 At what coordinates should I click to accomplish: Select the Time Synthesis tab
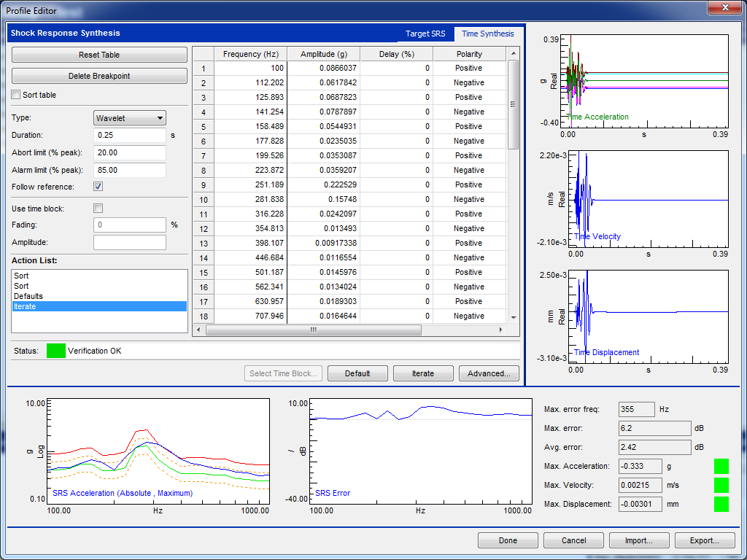click(x=487, y=34)
